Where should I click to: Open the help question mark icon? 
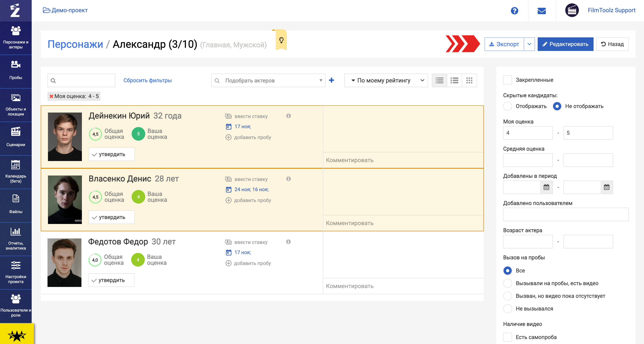tap(514, 11)
